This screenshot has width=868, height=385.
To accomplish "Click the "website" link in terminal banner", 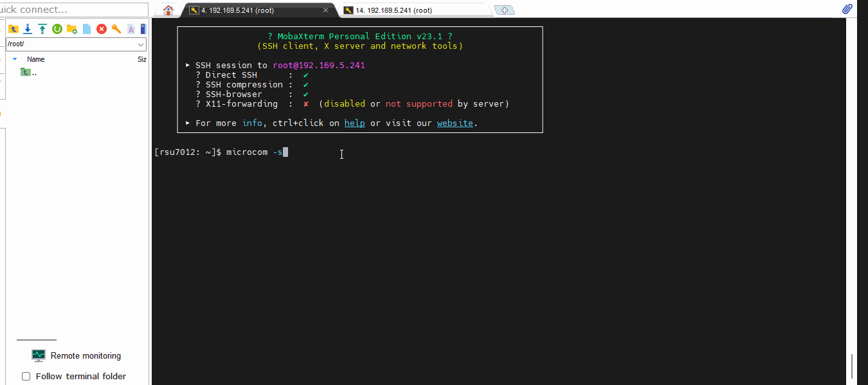I will (455, 123).
